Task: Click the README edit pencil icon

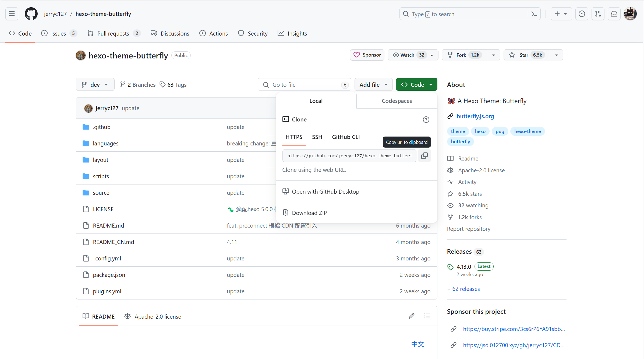Action: [412, 316]
